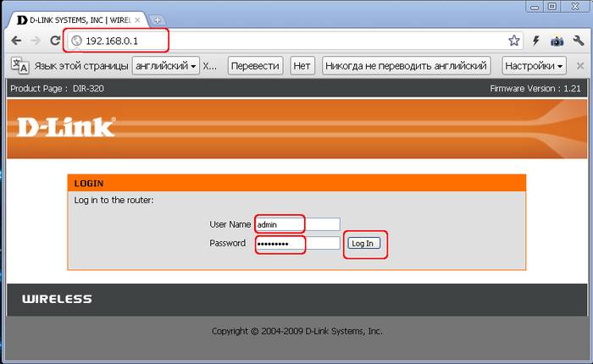Open a new tab with plus button
The image size is (593, 364).
[158, 19]
